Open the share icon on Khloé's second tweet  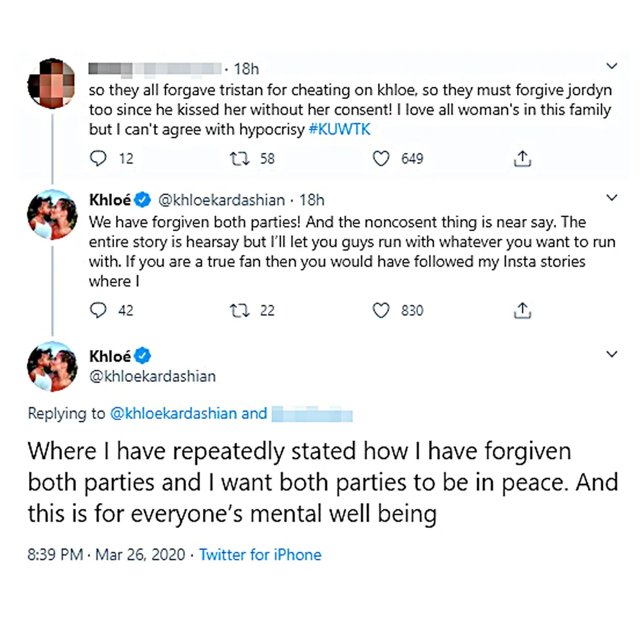pos(522,310)
